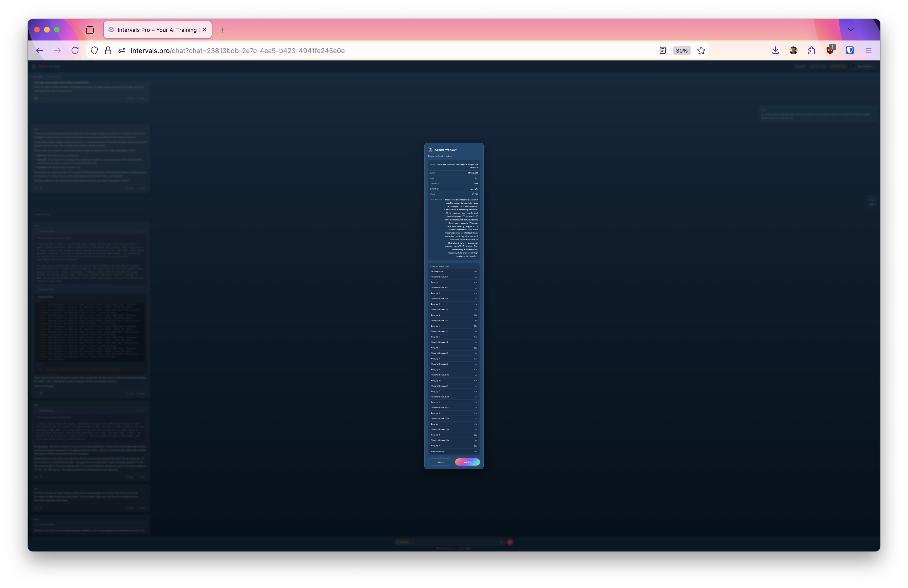Select the Intervals Pro tab
This screenshot has width=908, height=588.
tap(157, 30)
